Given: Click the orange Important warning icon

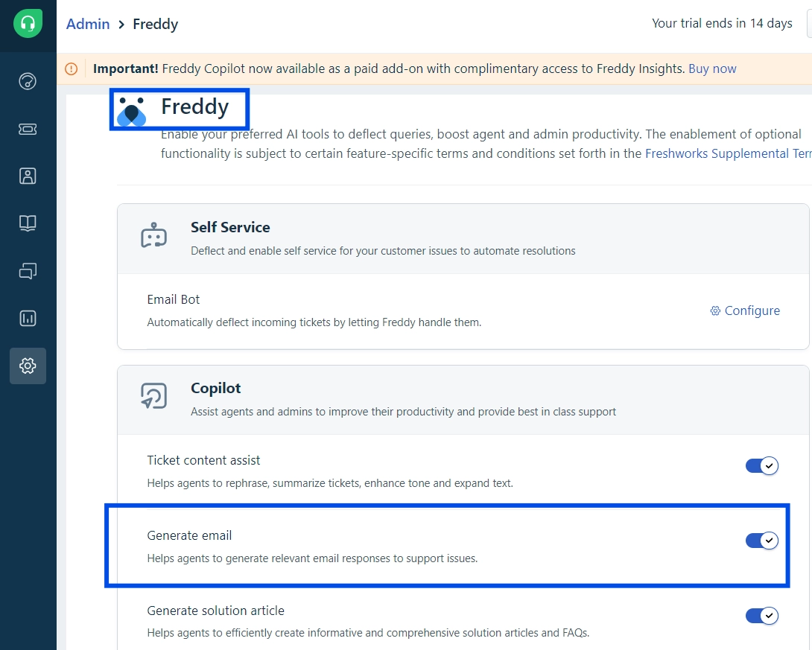Looking at the screenshot, I should point(72,68).
